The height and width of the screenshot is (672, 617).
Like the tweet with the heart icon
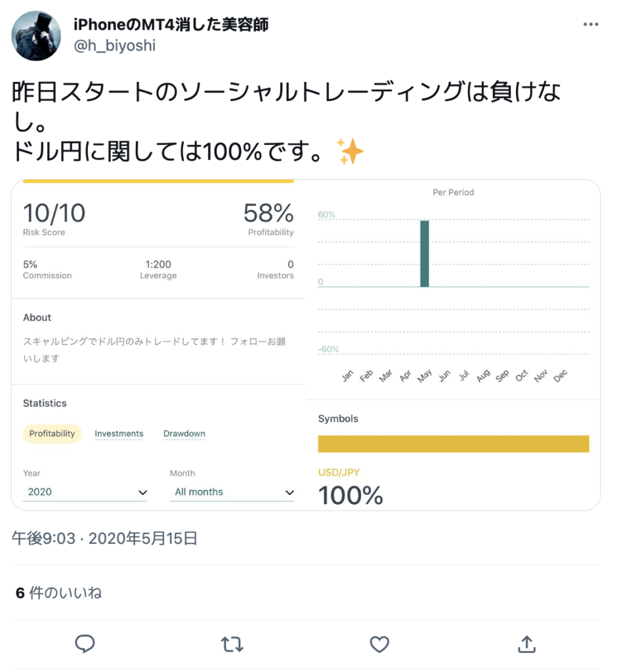pyautogui.click(x=379, y=644)
